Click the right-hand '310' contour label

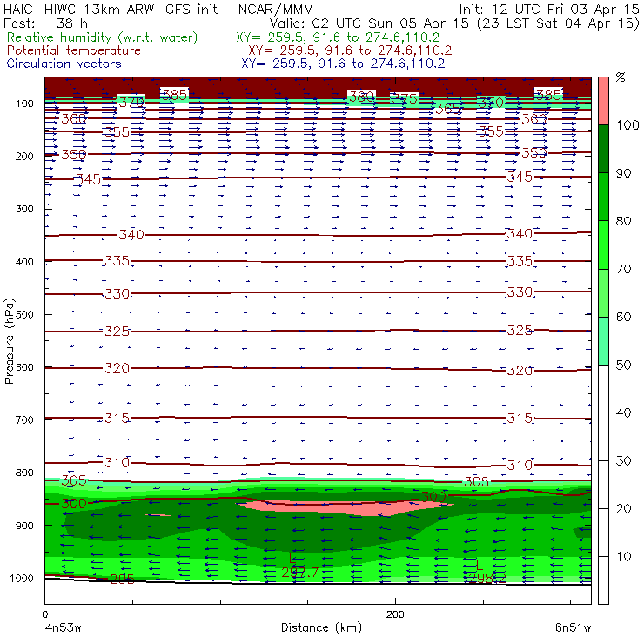click(520, 466)
